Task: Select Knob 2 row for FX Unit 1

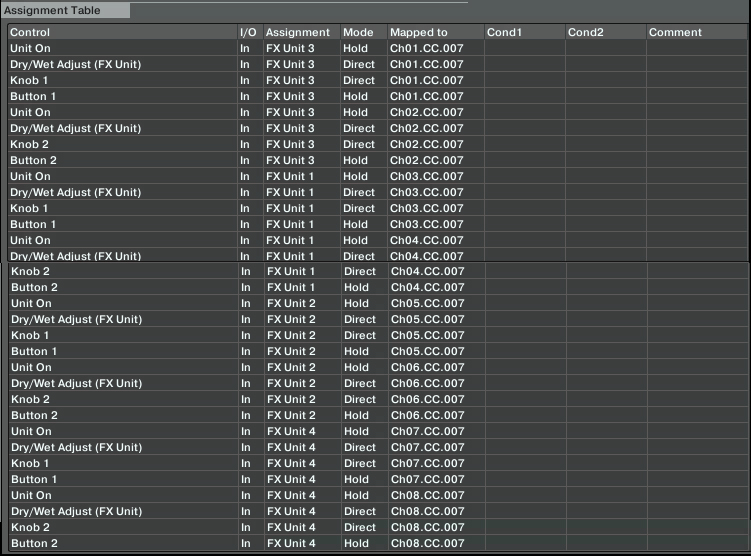Action: [377, 271]
